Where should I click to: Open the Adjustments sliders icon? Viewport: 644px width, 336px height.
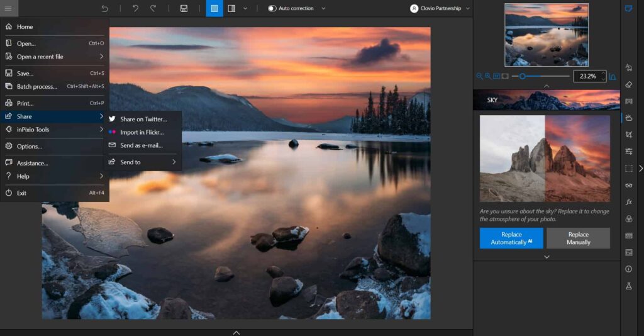(629, 152)
